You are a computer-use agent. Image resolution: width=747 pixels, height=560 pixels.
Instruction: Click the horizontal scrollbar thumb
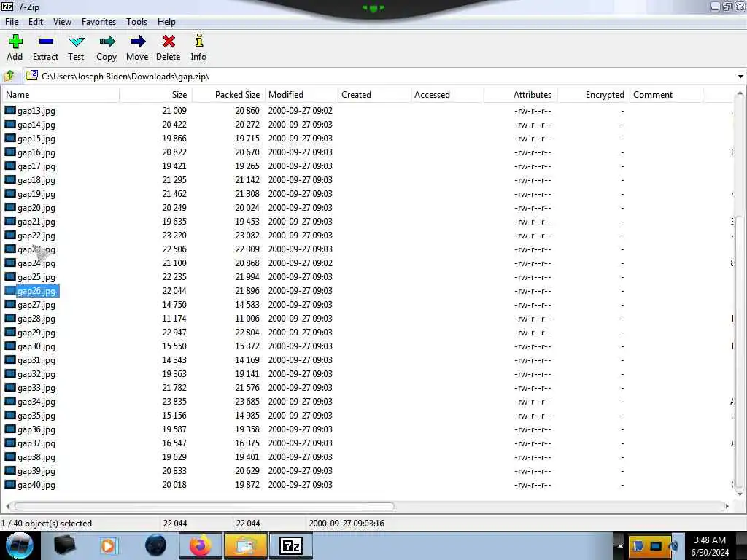point(204,506)
